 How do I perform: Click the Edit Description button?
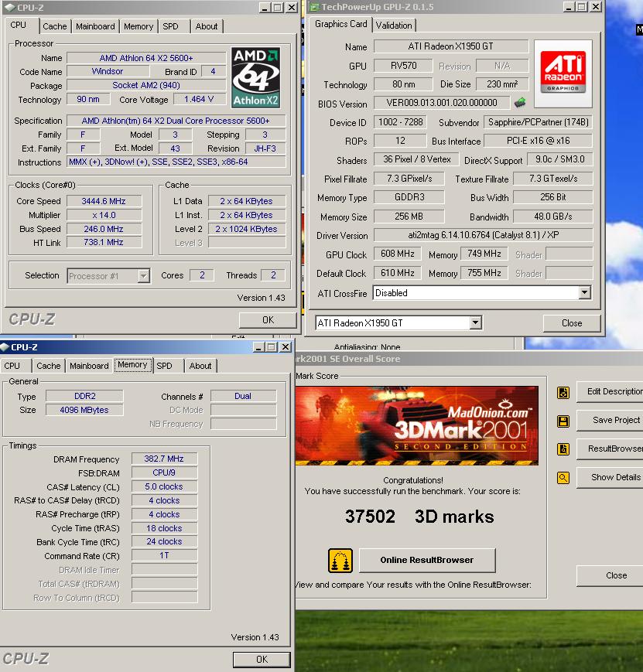(610, 391)
